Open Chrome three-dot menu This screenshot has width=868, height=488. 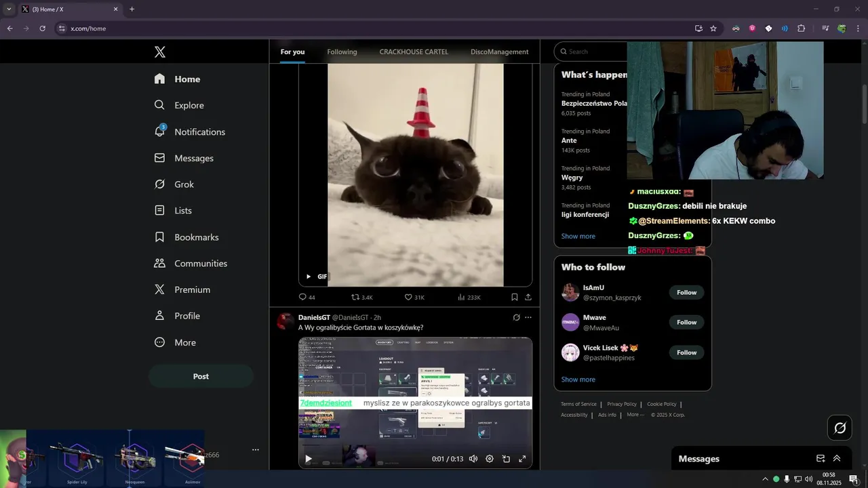(x=858, y=28)
